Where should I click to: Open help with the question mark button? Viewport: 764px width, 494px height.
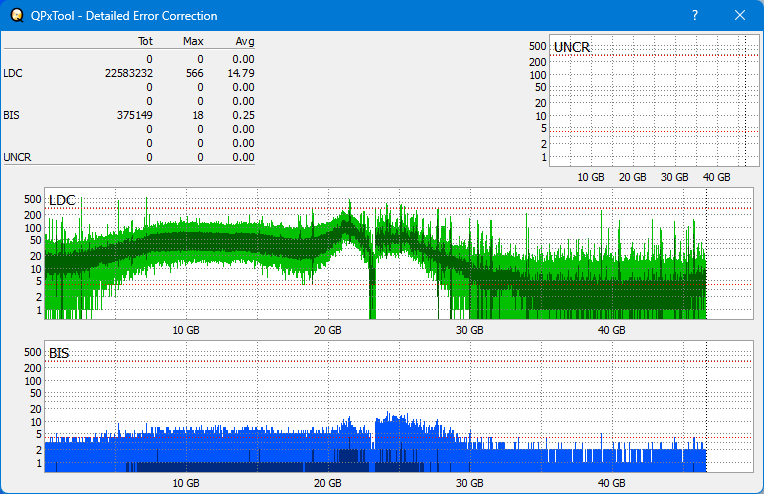point(695,16)
